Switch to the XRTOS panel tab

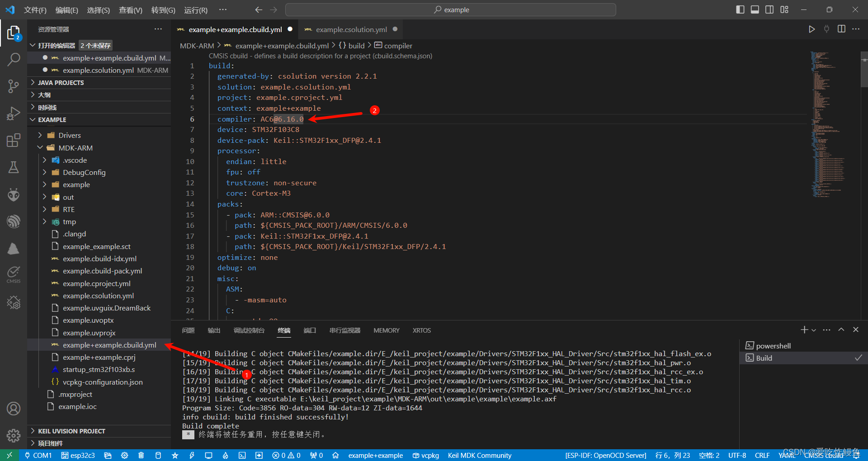(422, 330)
